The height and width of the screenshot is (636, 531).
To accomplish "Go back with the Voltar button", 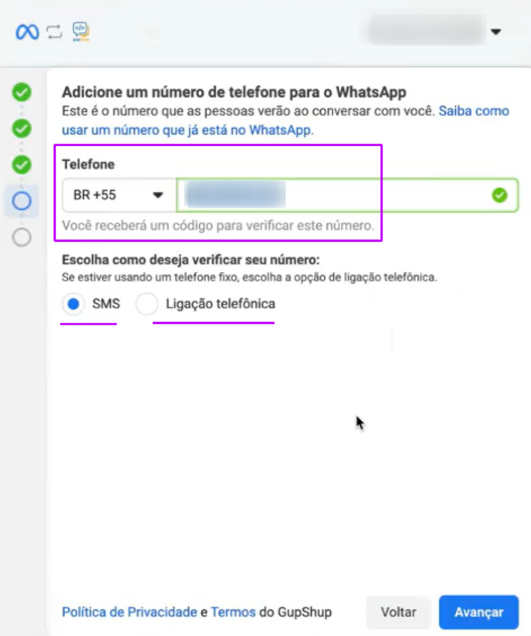I will 398,612.
